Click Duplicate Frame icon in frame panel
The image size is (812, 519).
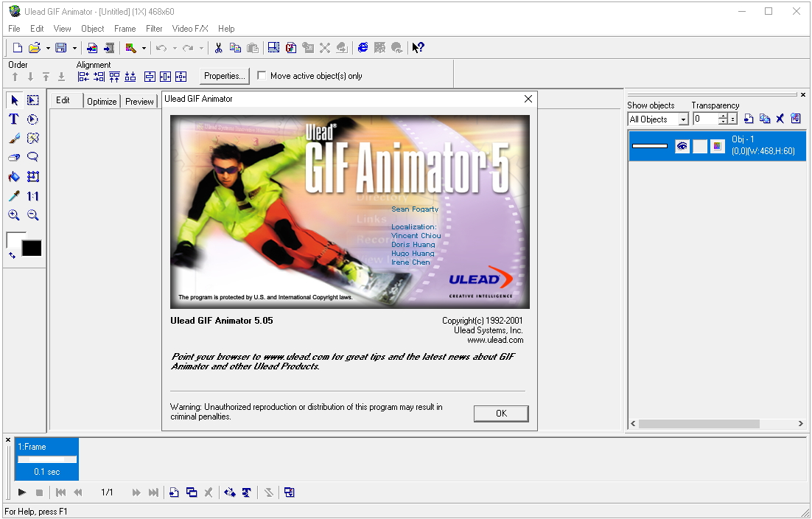tap(192, 492)
